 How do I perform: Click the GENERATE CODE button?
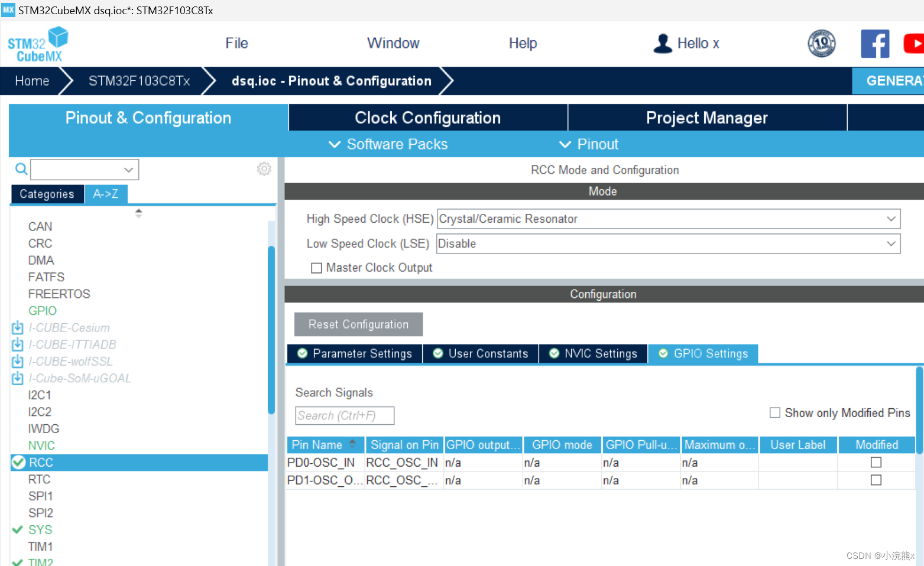click(x=888, y=81)
